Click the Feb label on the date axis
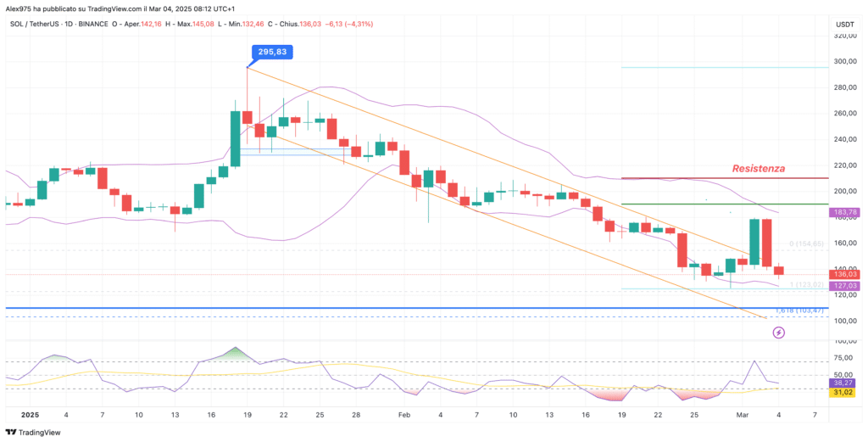The image size is (868, 442). pos(403,416)
